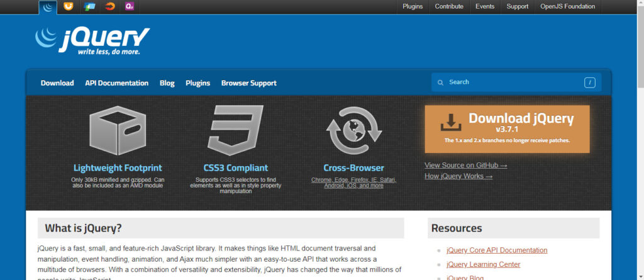Open Contribute in the top bar

449,6
